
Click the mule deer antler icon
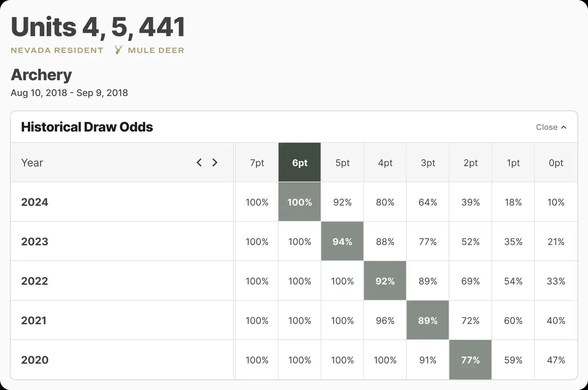tap(119, 50)
